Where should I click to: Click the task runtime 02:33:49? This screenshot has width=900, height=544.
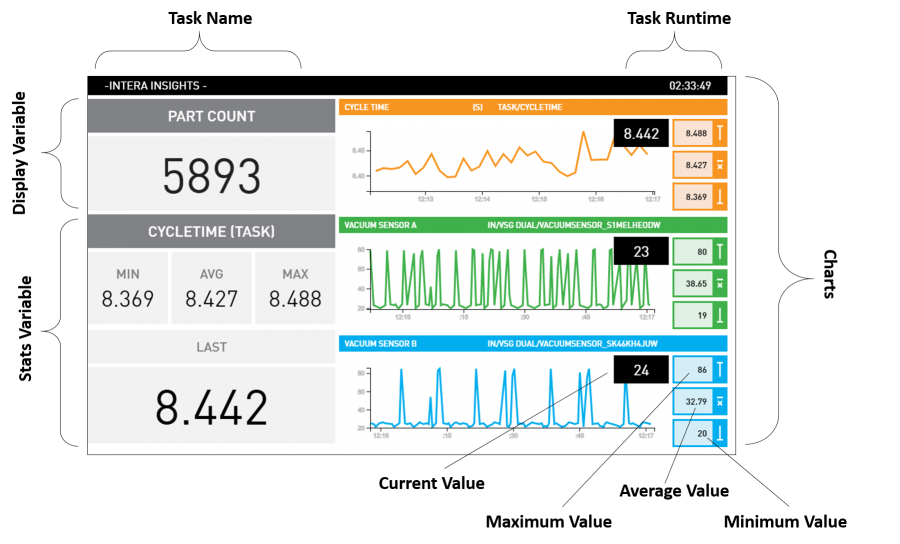click(x=690, y=86)
